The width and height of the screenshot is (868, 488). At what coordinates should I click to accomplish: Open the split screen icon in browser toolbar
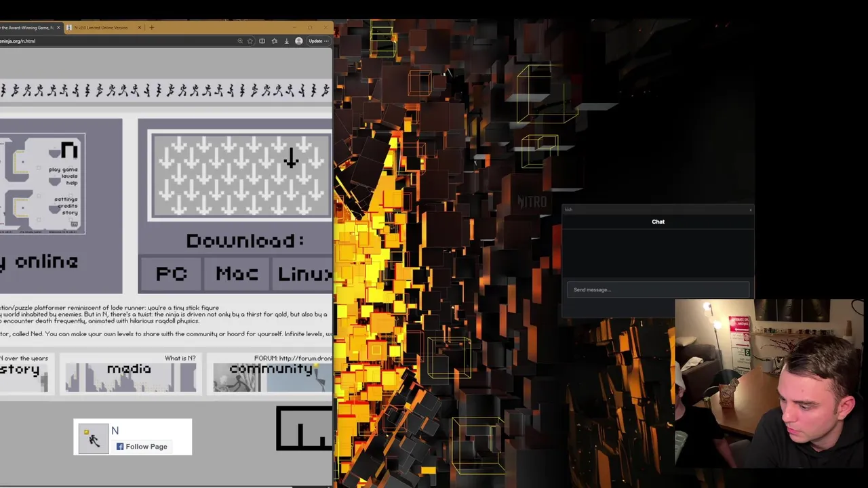262,41
